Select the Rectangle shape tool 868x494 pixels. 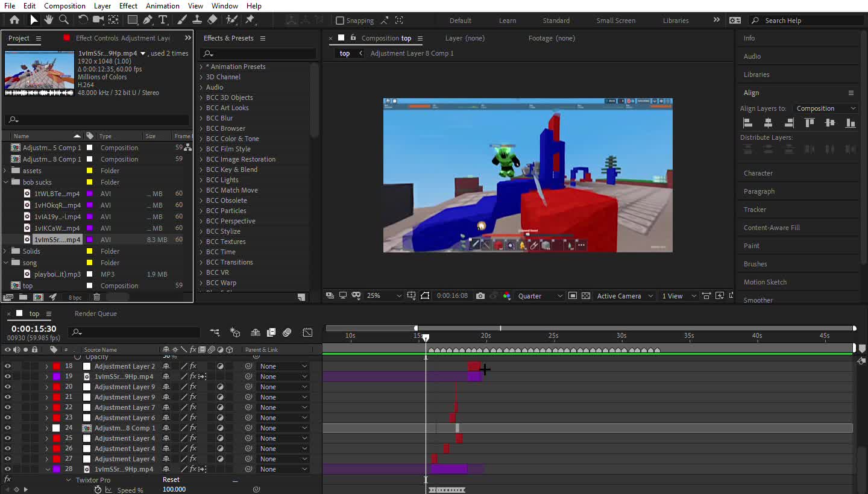132,20
